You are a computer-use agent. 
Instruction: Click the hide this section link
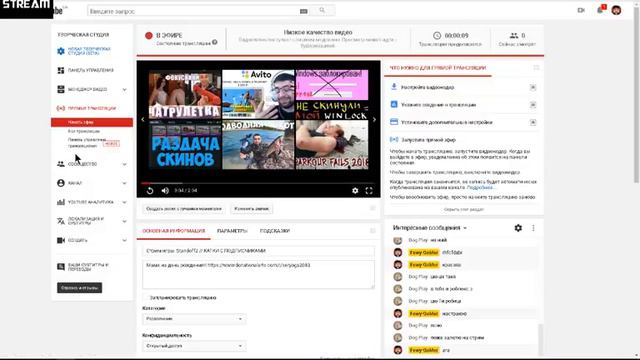click(x=464, y=209)
